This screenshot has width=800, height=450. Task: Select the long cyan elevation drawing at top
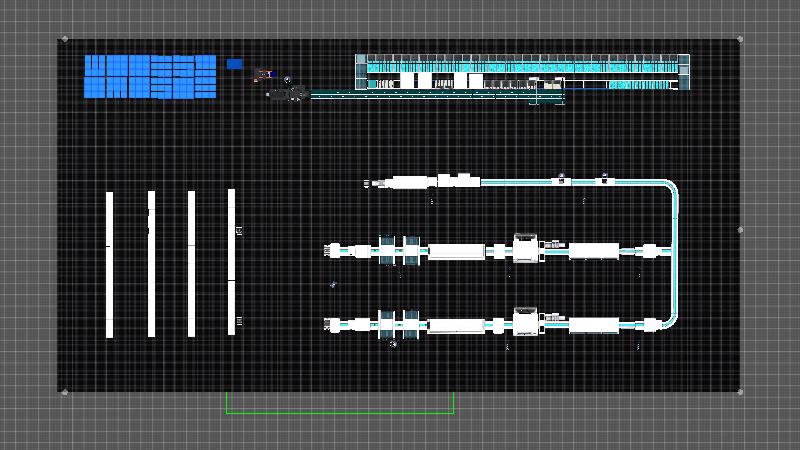522,72
